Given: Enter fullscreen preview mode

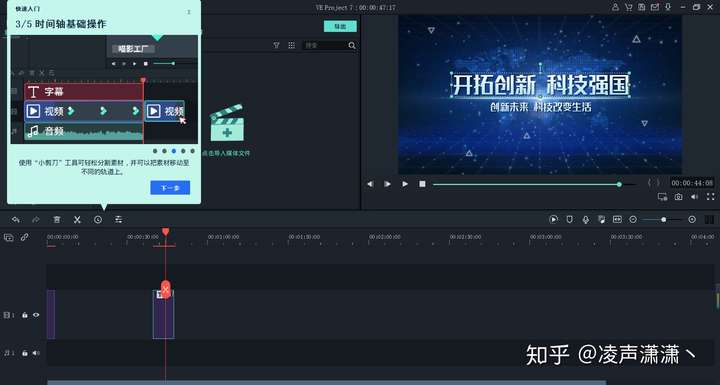Looking at the screenshot, I should click(710, 197).
